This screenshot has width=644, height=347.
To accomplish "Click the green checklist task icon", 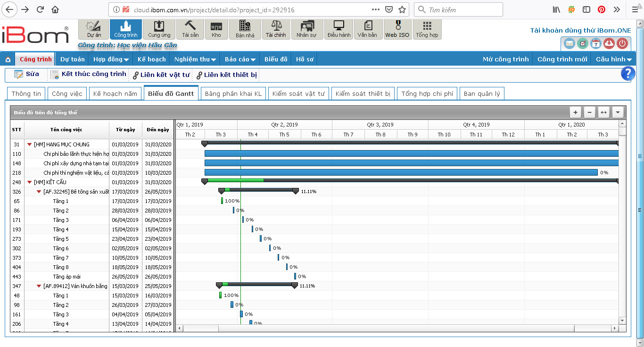I will point(583,43).
